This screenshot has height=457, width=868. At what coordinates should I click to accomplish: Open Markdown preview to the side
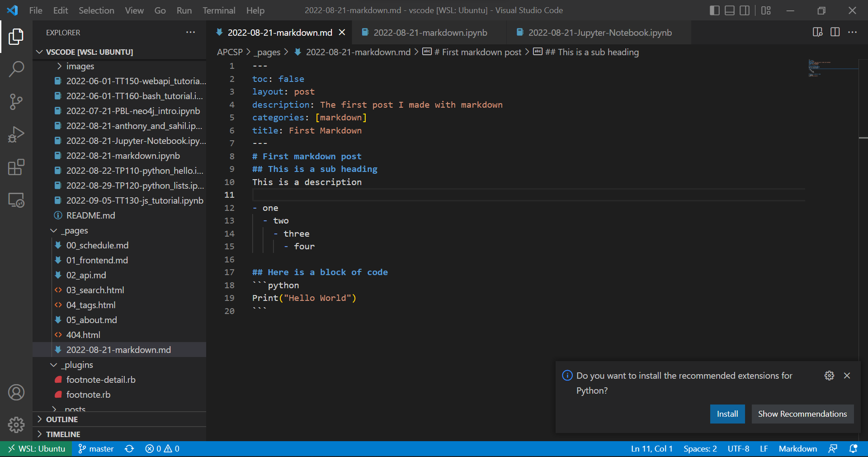point(817,32)
